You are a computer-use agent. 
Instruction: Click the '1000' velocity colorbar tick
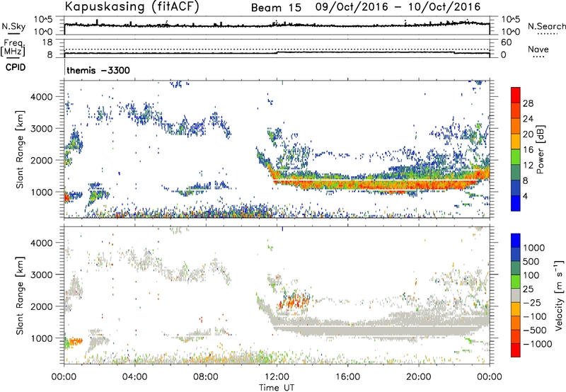[533, 248]
